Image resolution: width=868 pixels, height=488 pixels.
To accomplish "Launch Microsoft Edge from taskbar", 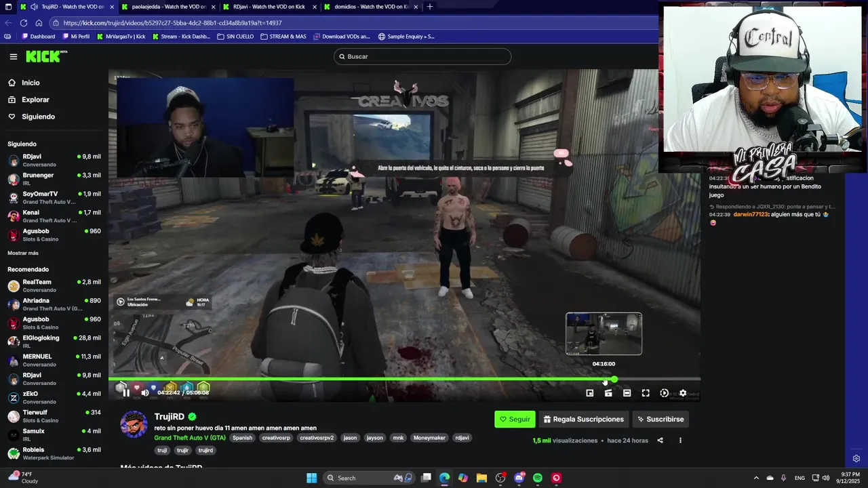I will pyautogui.click(x=444, y=478).
